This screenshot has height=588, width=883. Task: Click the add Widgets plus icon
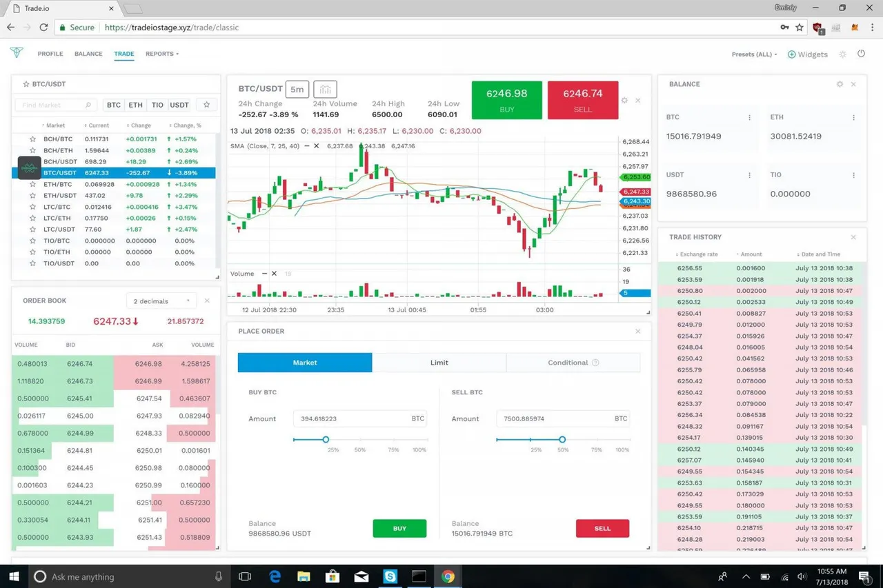(x=791, y=54)
